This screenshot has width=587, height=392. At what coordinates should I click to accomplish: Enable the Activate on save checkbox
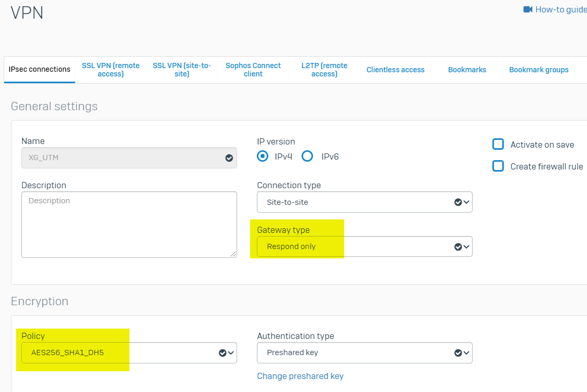[x=498, y=145]
